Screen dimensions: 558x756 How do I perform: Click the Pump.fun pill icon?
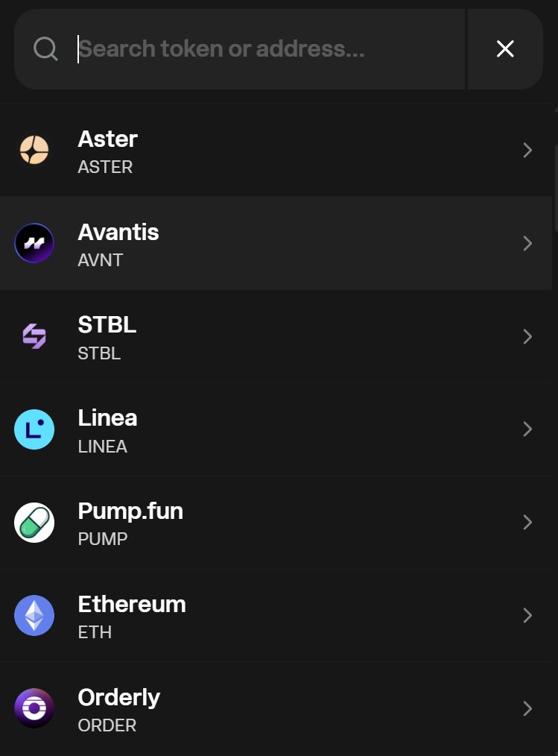tap(34, 523)
